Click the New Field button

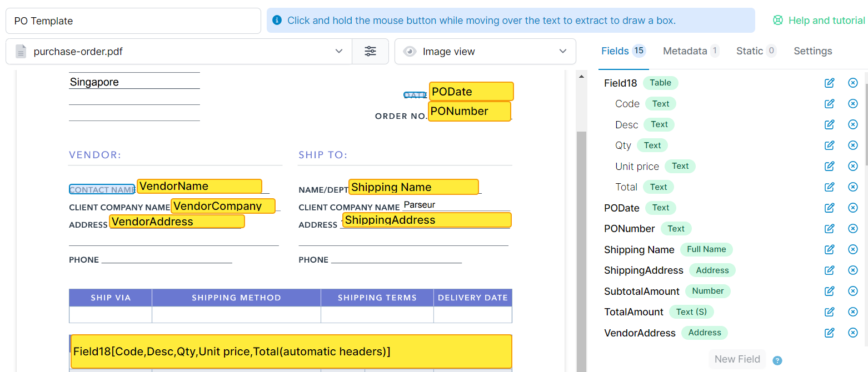point(737,359)
